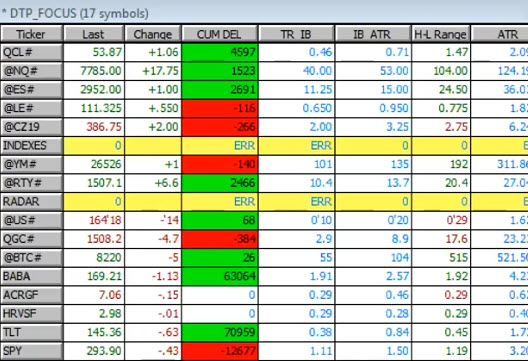Click the H-L Range column header
The image size is (528, 361).
coord(440,34)
